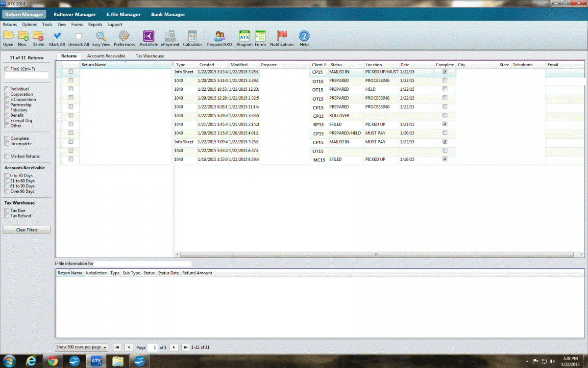
Task: Open the Tools menu
Action: [47, 25]
